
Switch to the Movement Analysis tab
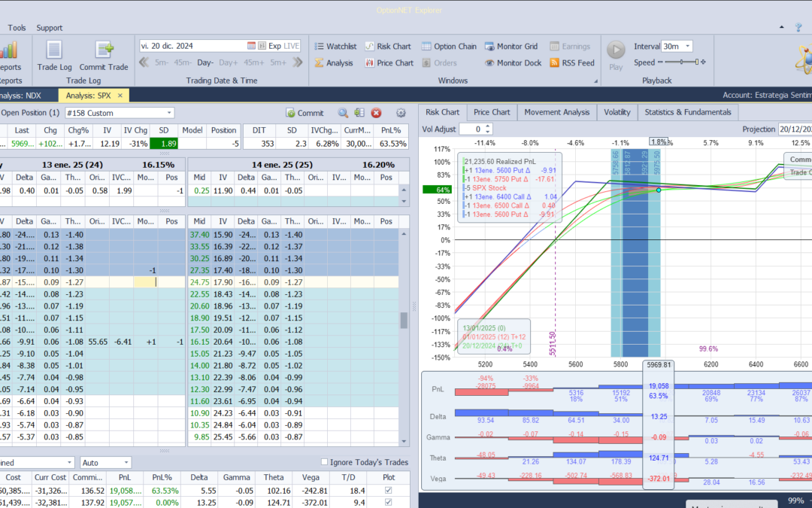coord(556,112)
